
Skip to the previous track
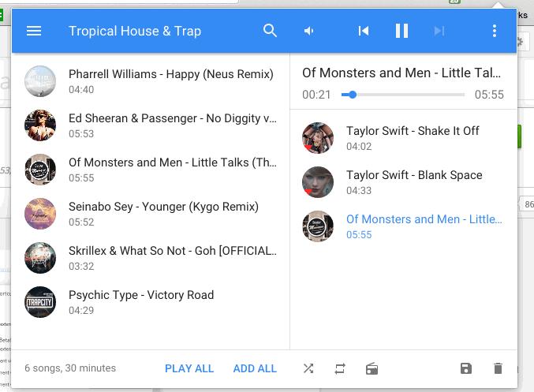(364, 31)
